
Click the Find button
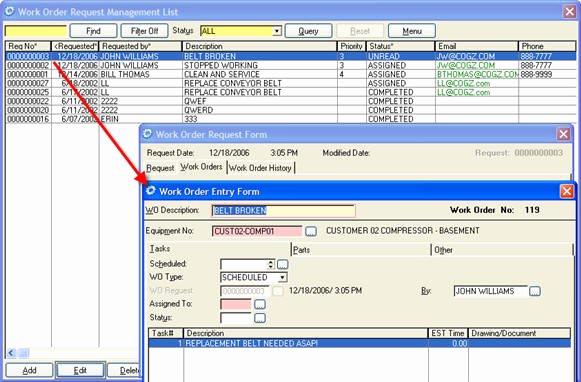coord(93,31)
